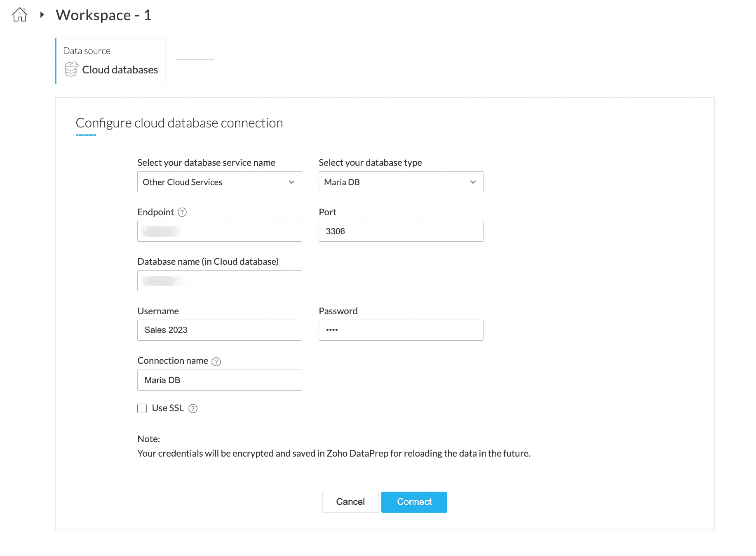Click the Cloud databases icon

coord(71,69)
